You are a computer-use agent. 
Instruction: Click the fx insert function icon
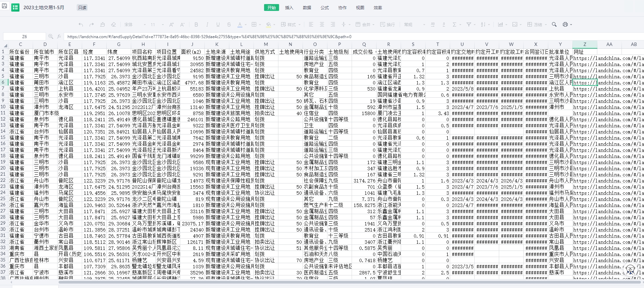pyautogui.click(x=59, y=36)
